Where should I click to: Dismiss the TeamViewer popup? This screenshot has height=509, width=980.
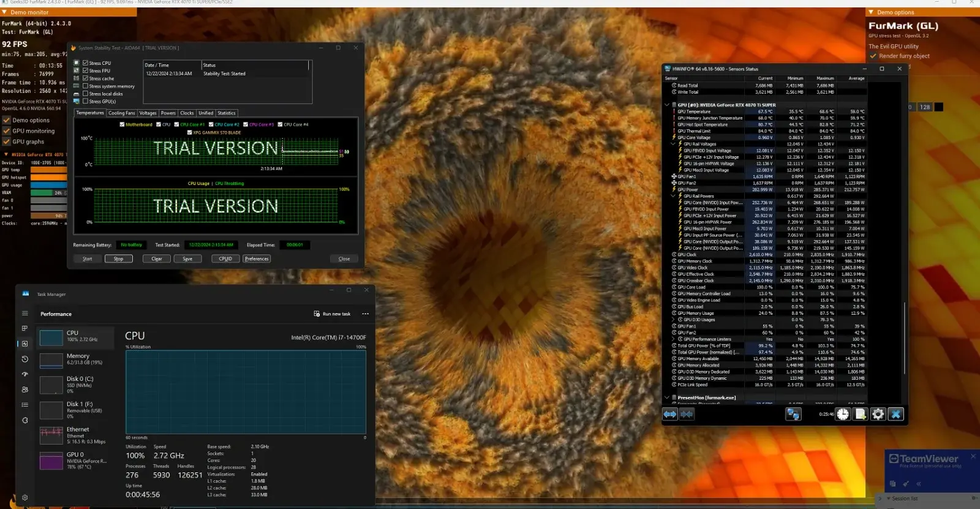click(973, 456)
